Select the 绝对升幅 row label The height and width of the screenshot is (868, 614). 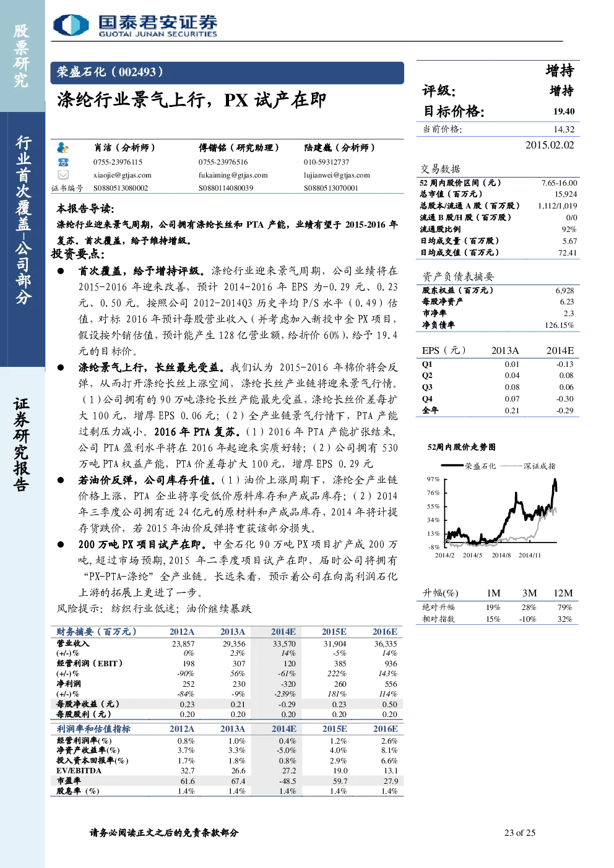(x=438, y=608)
